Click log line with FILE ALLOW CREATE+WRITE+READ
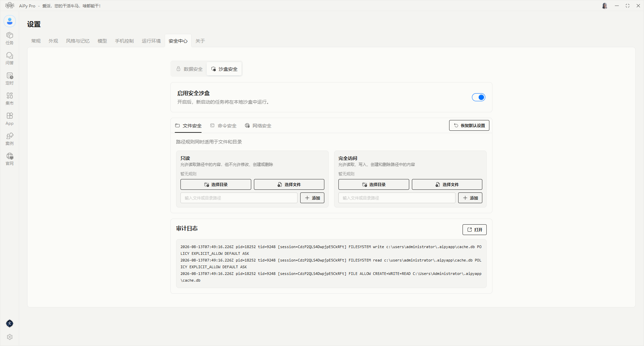This screenshot has height=346, width=644. click(331, 277)
